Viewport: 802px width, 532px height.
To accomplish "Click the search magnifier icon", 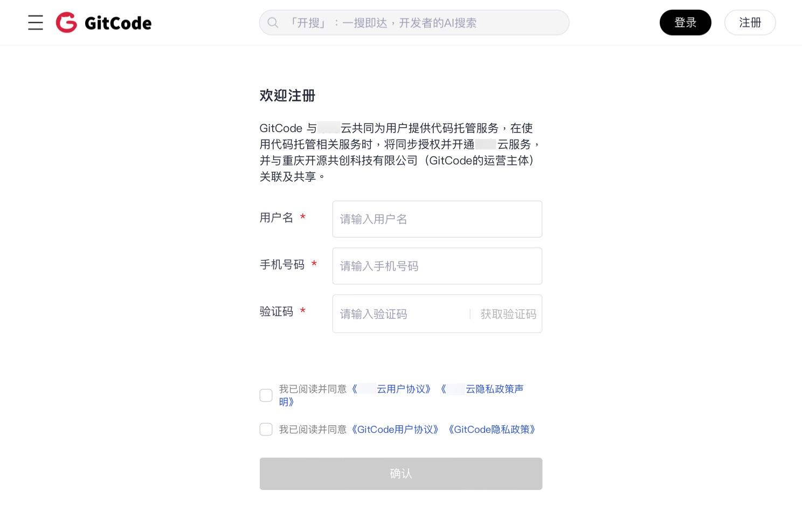I will pyautogui.click(x=273, y=23).
